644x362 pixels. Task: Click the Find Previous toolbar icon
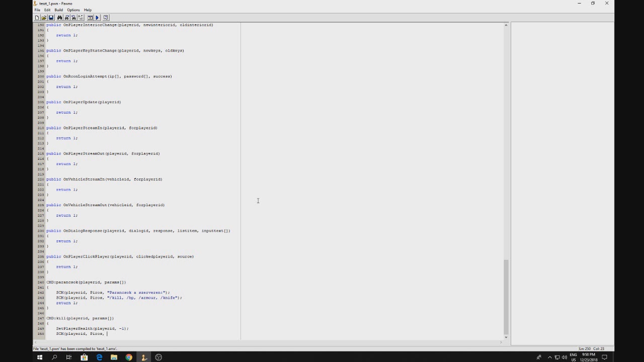point(73,18)
